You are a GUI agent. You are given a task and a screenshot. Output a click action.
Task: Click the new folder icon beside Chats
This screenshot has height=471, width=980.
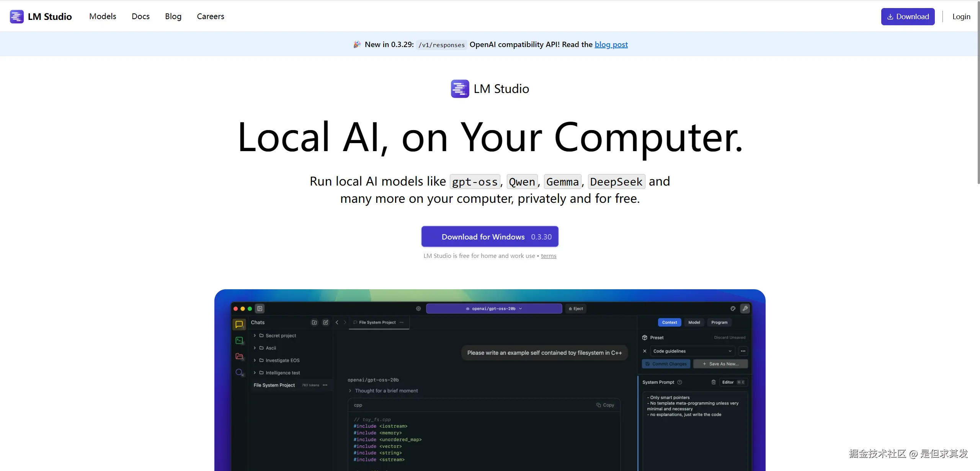pos(314,323)
